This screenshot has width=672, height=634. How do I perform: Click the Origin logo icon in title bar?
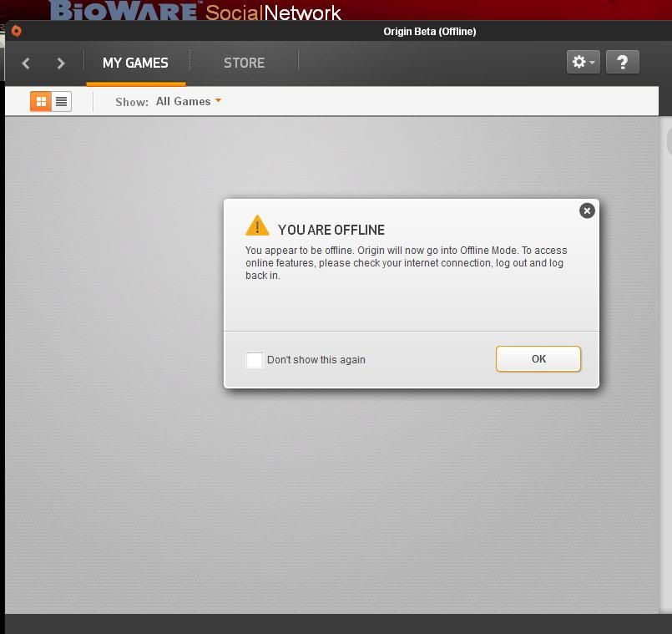16,32
